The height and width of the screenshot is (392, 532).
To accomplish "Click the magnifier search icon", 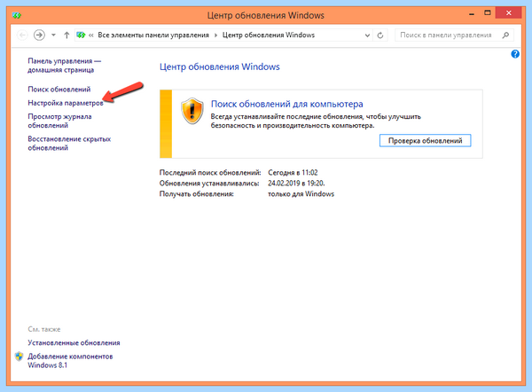I will pos(505,35).
